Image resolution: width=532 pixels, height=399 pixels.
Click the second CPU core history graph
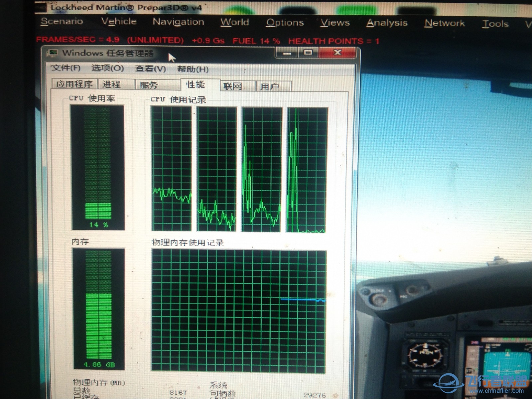coord(217,169)
